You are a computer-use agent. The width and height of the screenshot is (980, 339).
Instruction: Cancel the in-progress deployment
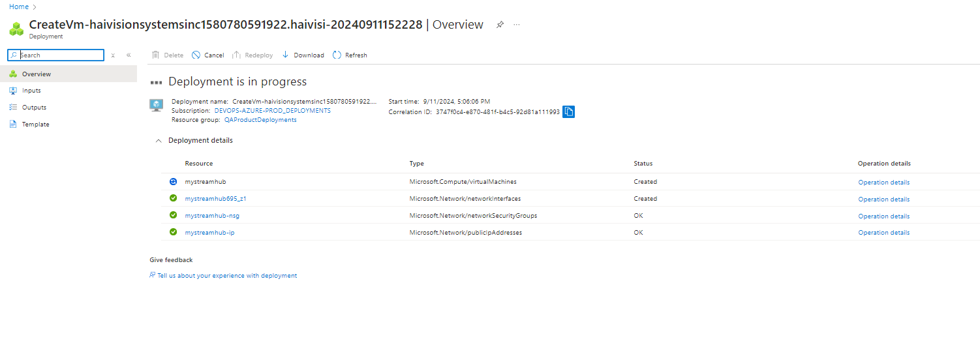pos(207,55)
